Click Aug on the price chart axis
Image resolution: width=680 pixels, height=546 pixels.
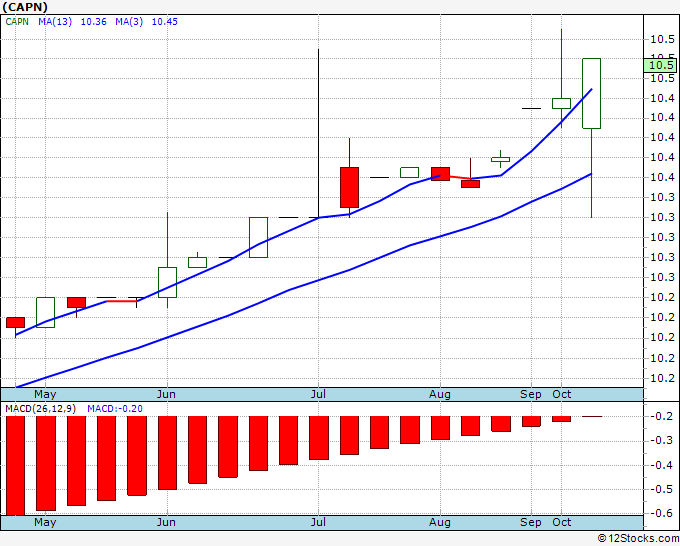click(440, 394)
